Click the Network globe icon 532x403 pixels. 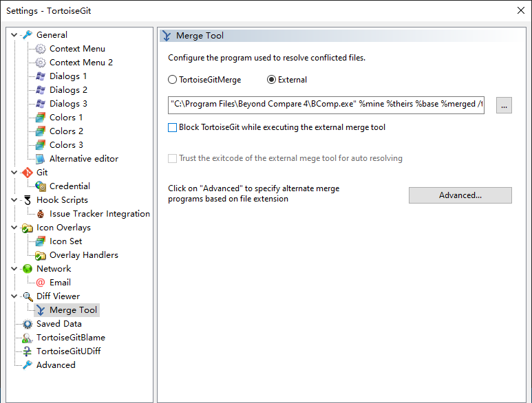click(28, 269)
